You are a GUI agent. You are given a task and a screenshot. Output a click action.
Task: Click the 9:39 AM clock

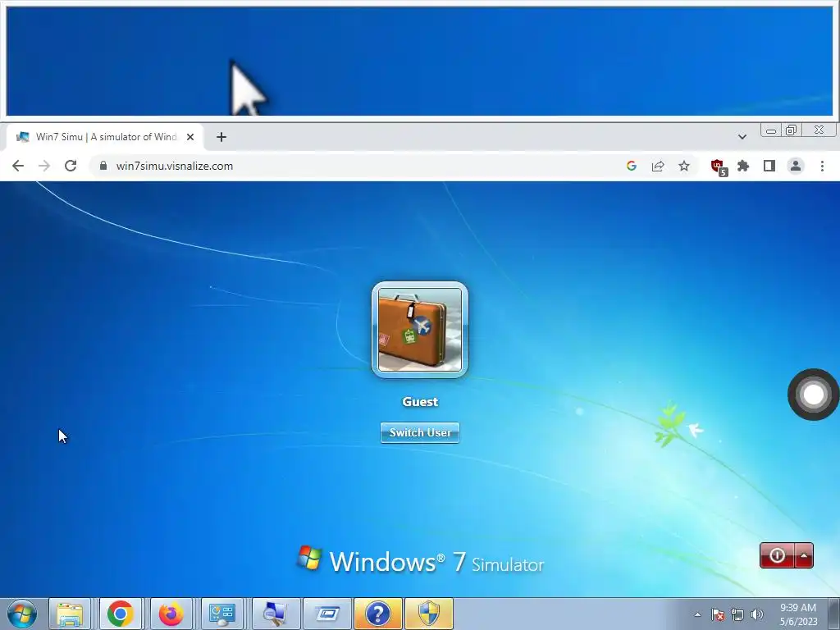point(798,608)
